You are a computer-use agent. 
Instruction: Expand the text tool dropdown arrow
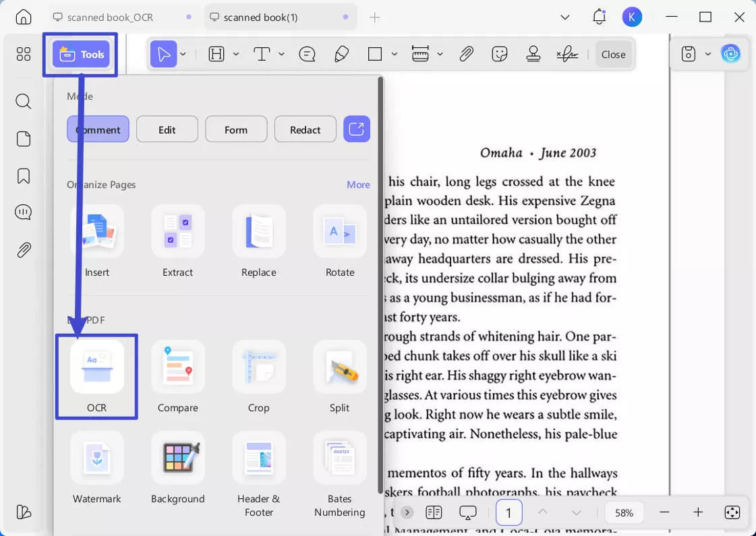tap(281, 55)
